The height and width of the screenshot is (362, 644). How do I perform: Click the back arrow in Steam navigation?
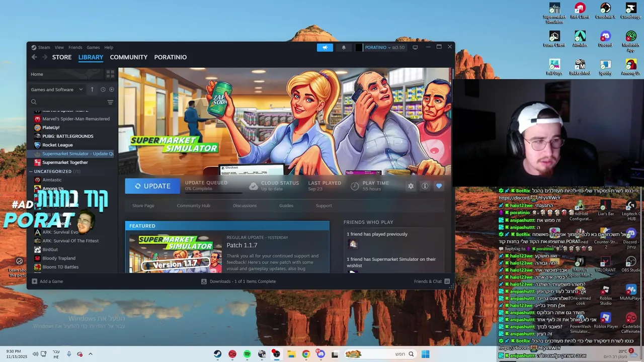(34, 57)
